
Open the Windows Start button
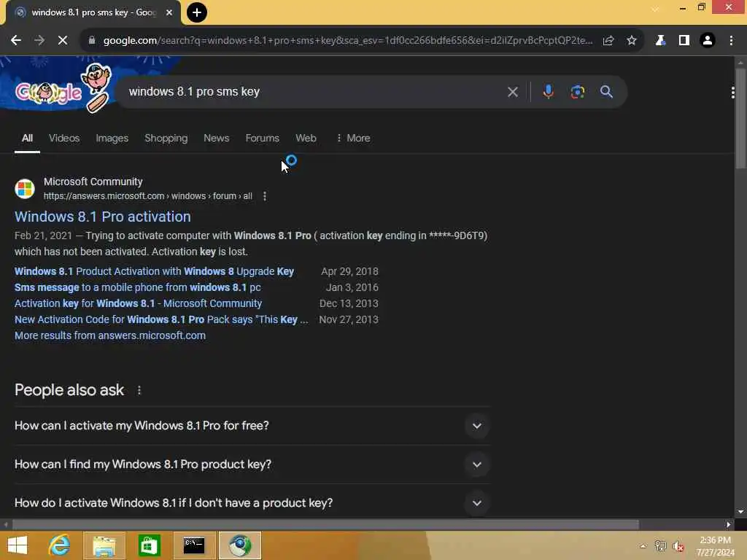18,545
